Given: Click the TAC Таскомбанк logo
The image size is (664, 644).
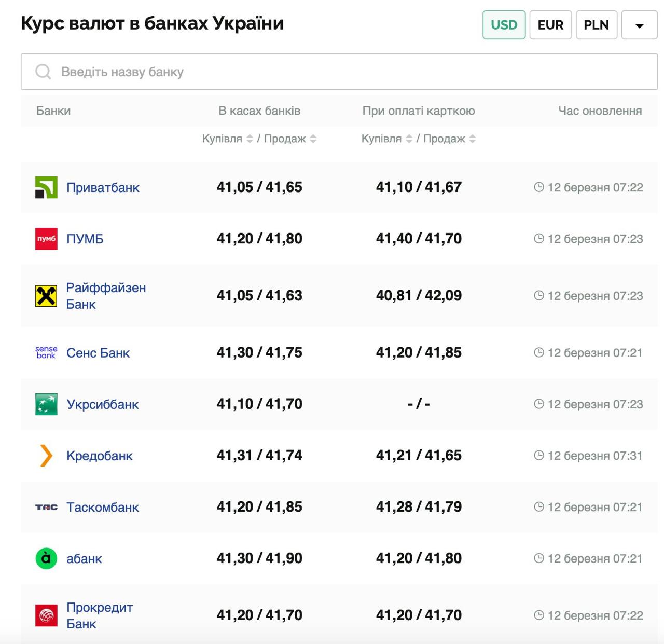Looking at the screenshot, I should (46, 507).
